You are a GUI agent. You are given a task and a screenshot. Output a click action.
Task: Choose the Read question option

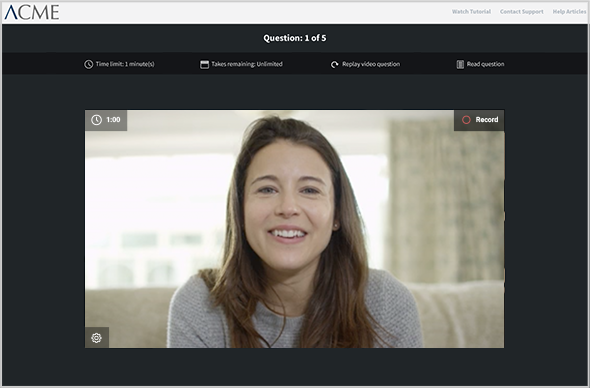(x=485, y=64)
